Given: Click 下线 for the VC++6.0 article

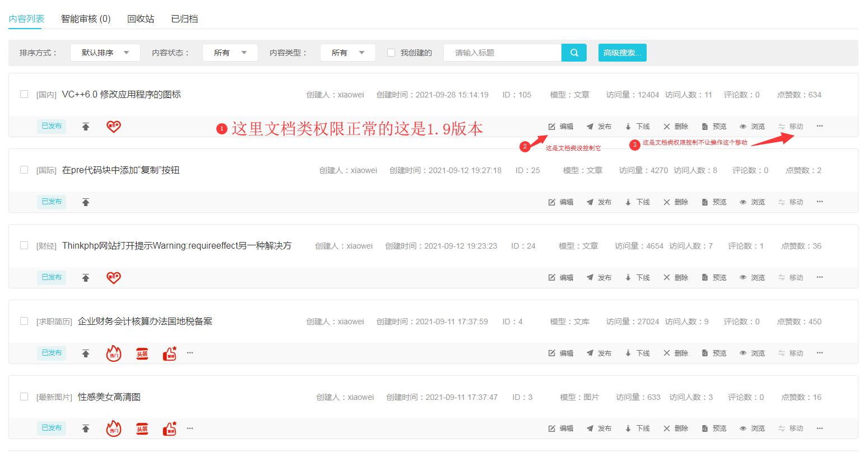Looking at the screenshot, I should 637,127.
